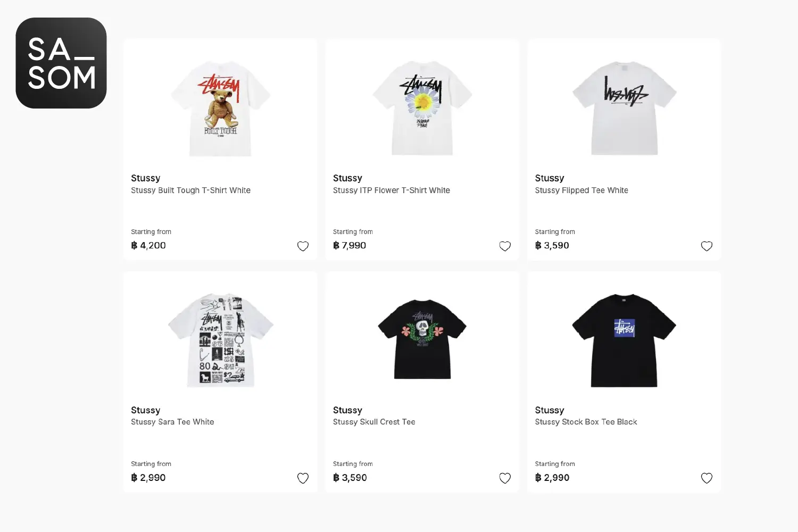This screenshot has height=532, width=798.
Task: Select the Sara Tee graphic collage image
Action: [220, 340]
